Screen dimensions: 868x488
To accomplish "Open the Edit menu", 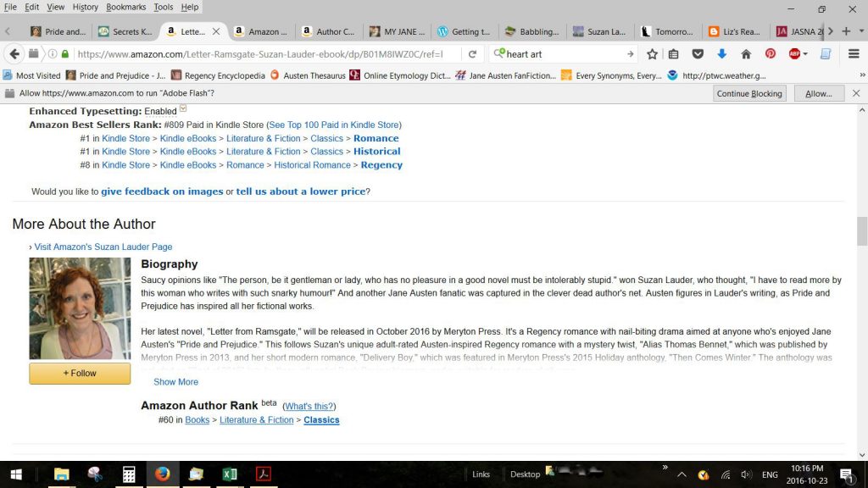I will tap(31, 7).
